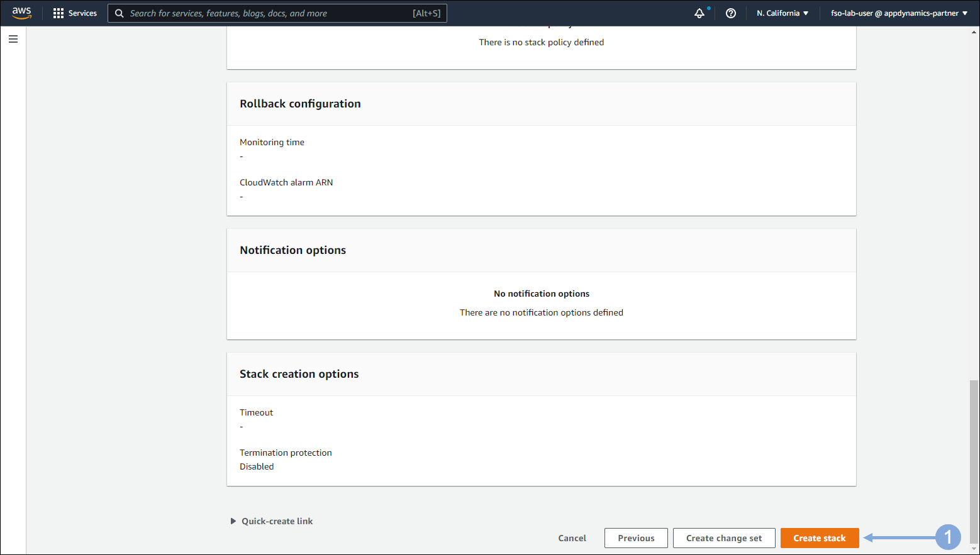The image size is (980, 555).
Task: Go back with the Previous button
Action: (636, 538)
